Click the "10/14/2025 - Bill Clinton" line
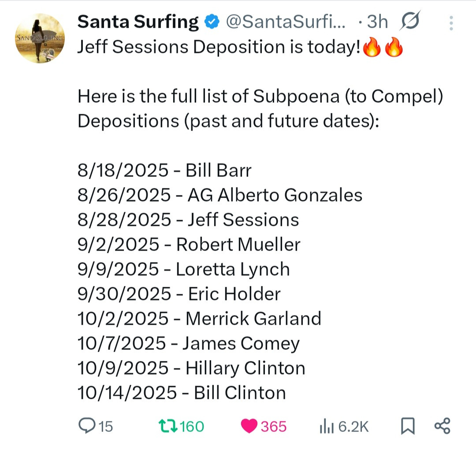 (x=182, y=393)
